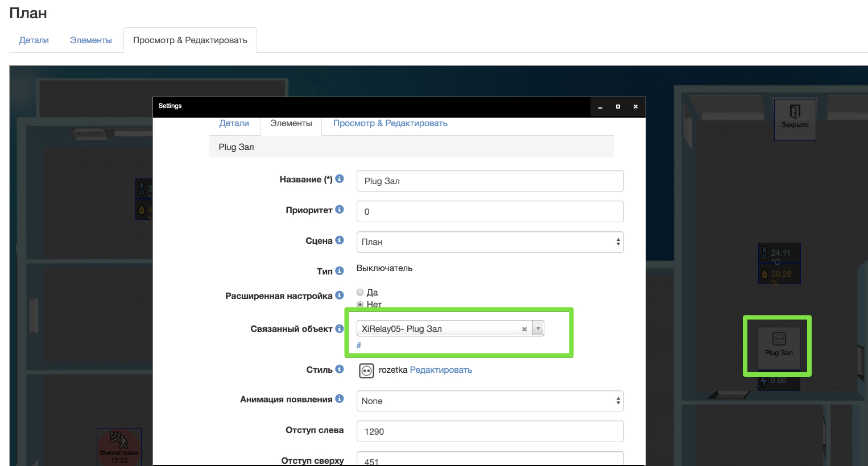The width and height of the screenshot is (868, 466).
Task: Click the Редактировать link next to rozetka
Action: tap(441, 370)
